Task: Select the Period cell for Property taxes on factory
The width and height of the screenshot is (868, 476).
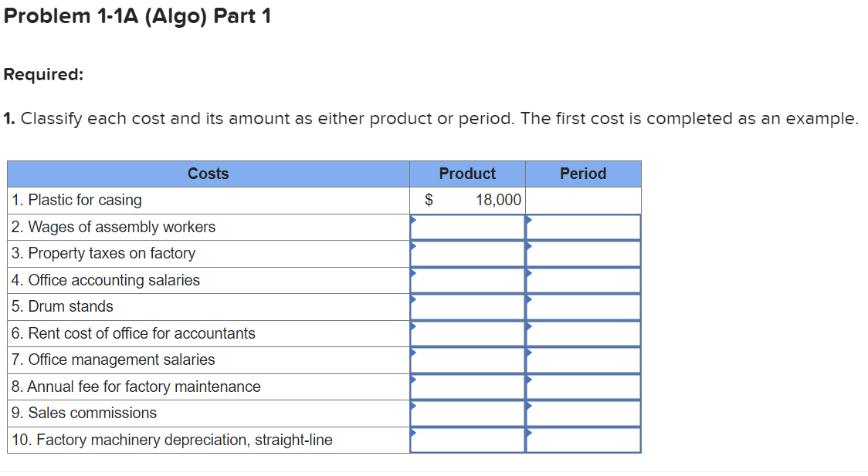Action: (x=583, y=253)
